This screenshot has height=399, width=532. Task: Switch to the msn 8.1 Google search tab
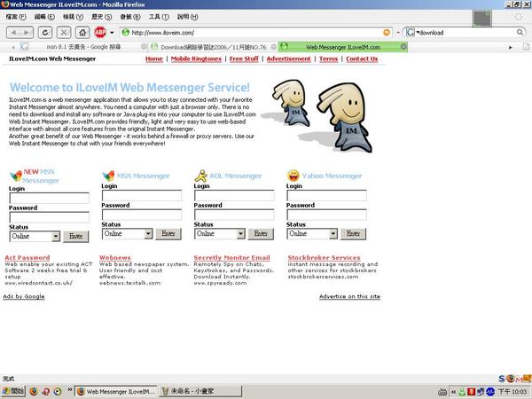coord(83,47)
